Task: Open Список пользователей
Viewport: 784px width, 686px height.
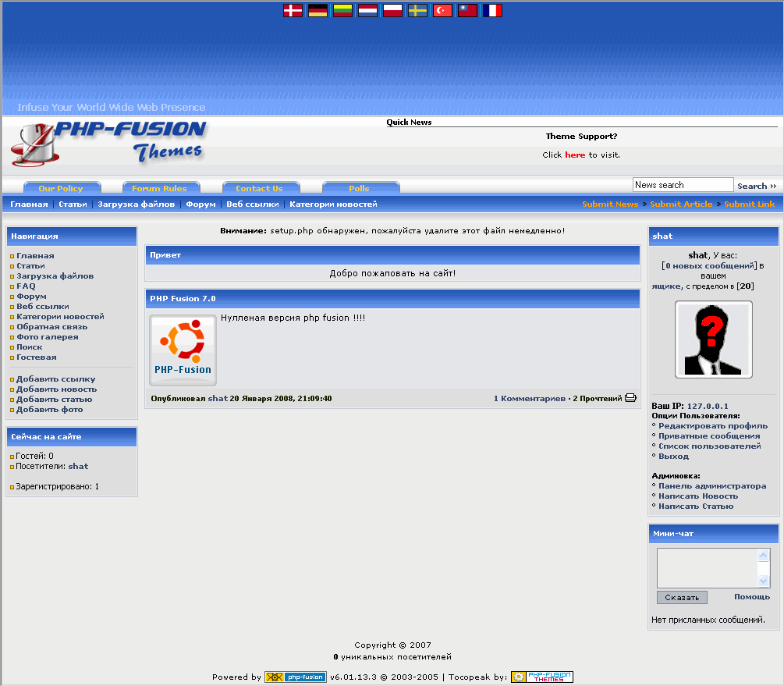Action: click(x=709, y=446)
